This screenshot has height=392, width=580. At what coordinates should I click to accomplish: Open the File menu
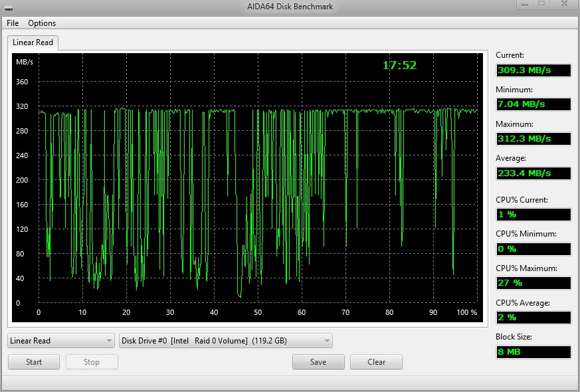click(x=13, y=23)
